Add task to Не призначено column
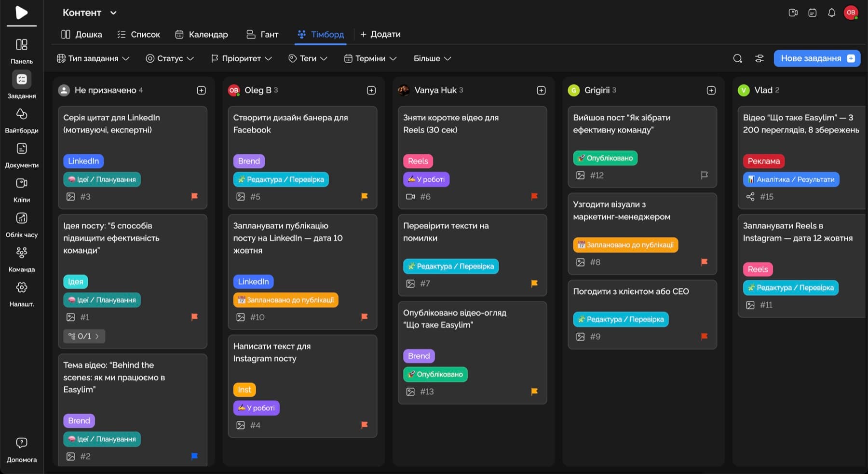Image resolution: width=868 pixels, height=474 pixels. [x=201, y=90]
